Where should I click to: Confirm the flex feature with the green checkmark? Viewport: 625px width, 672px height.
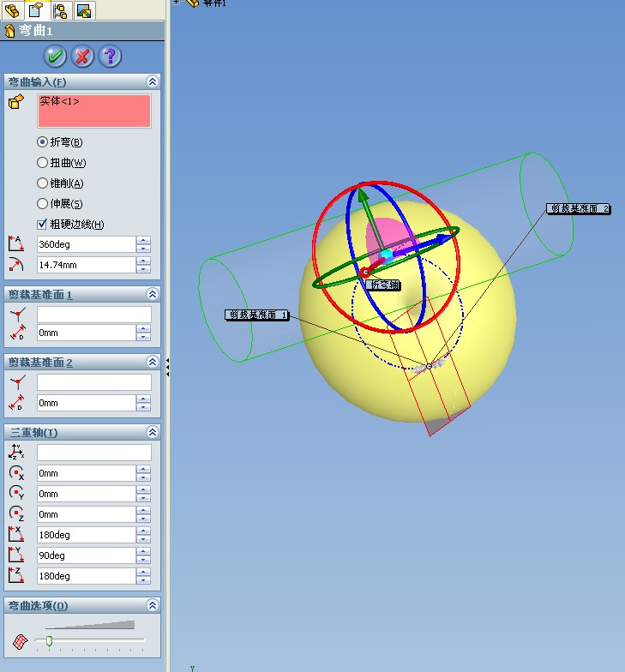pyautogui.click(x=55, y=57)
